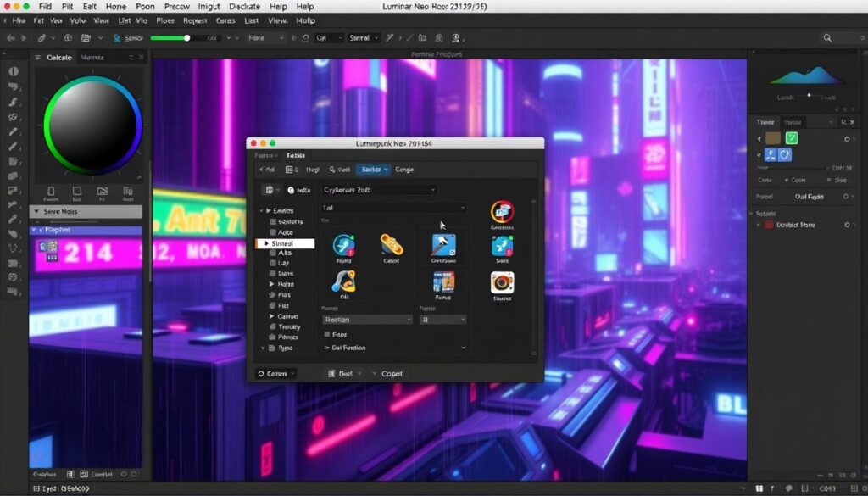Toggle the circle on the Dovialot Pome row

pos(847,225)
